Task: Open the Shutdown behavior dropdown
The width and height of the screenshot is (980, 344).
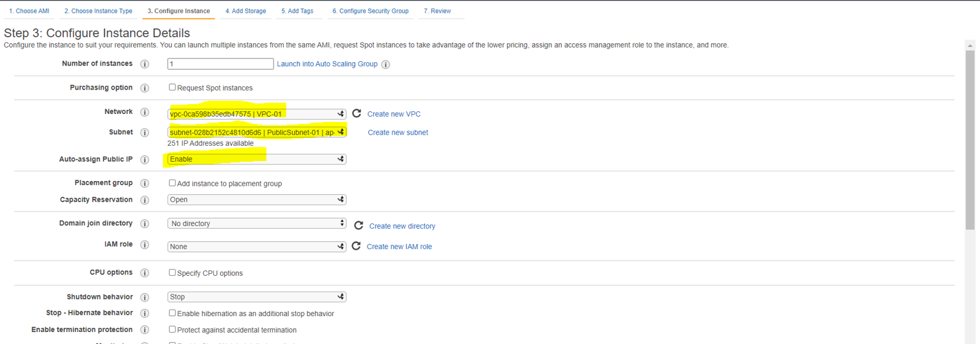Action: click(256, 297)
